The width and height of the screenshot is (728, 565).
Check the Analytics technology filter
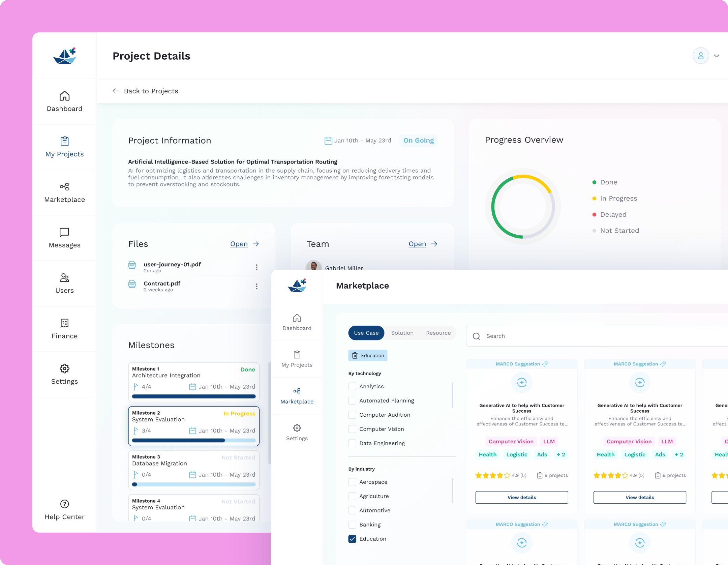[352, 386]
